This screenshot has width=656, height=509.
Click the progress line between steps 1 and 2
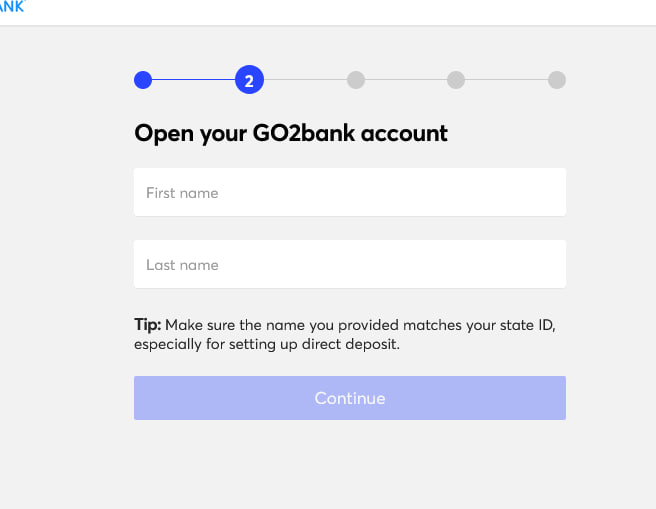point(194,80)
